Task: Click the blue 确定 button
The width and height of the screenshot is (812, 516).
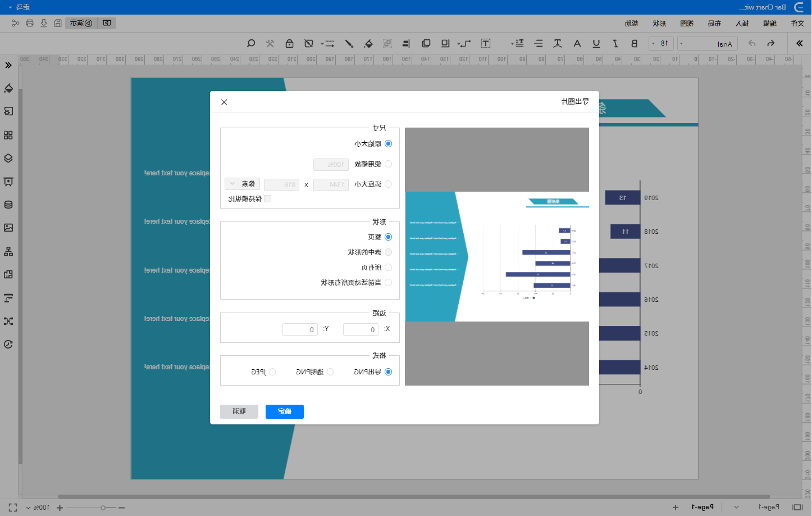Action: [x=285, y=411]
